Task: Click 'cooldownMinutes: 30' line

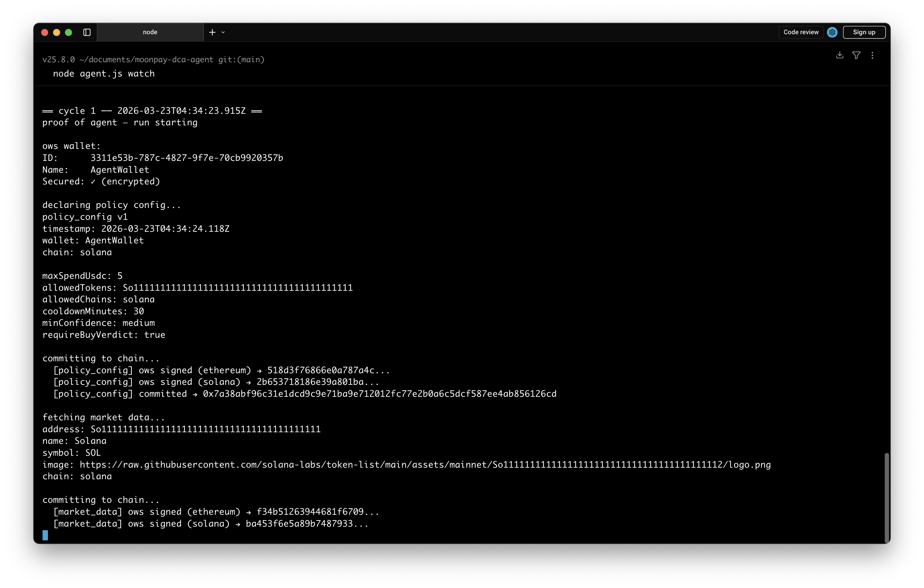Action: [x=93, y=311]
